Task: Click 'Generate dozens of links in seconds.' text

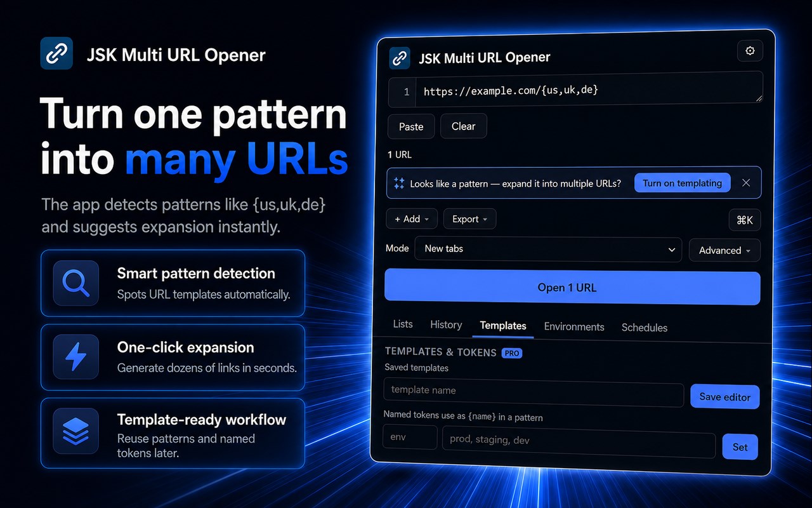Action: [x=207, y=368]
